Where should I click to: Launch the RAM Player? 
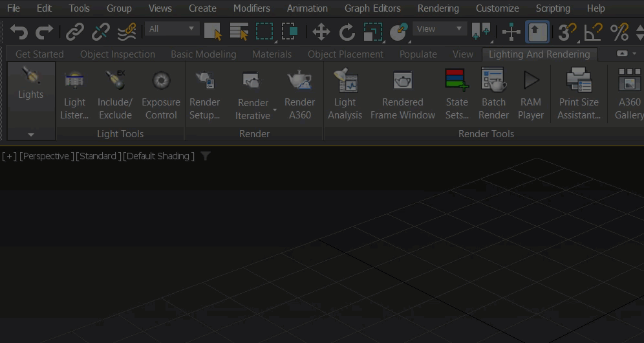click(x=531, y=95)
